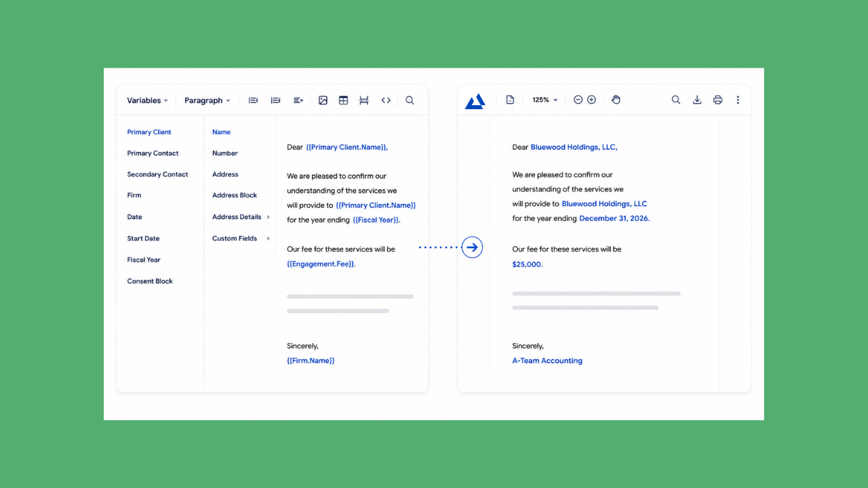Print the previewed document
The width and height of the screenshot is (868, 488).
717,100
